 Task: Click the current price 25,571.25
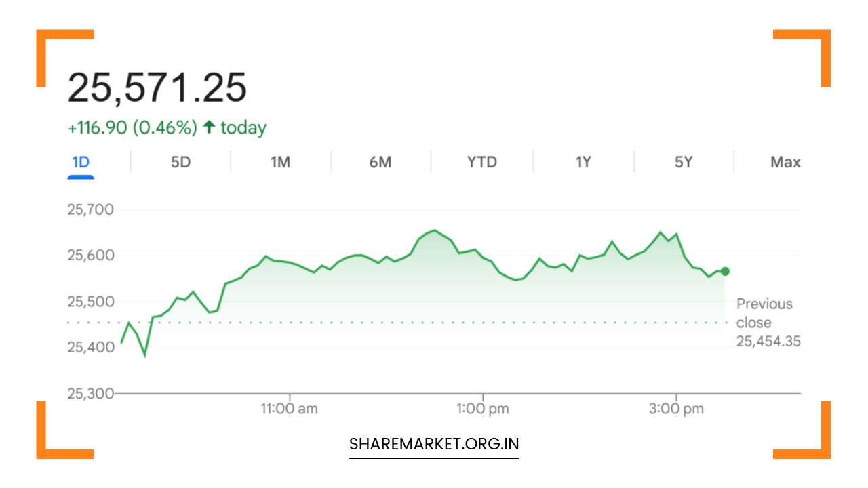click(157, 87)
